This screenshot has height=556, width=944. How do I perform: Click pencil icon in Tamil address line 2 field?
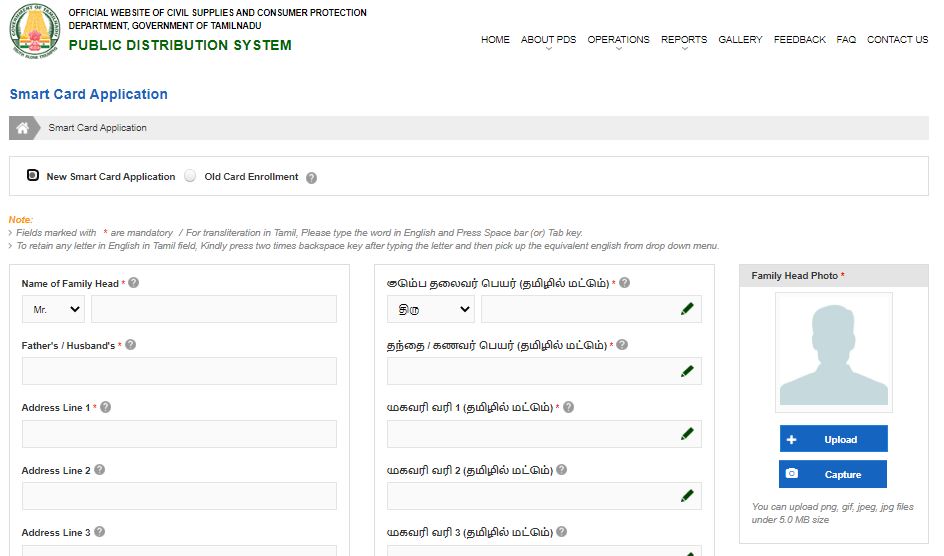click(687, 495)
